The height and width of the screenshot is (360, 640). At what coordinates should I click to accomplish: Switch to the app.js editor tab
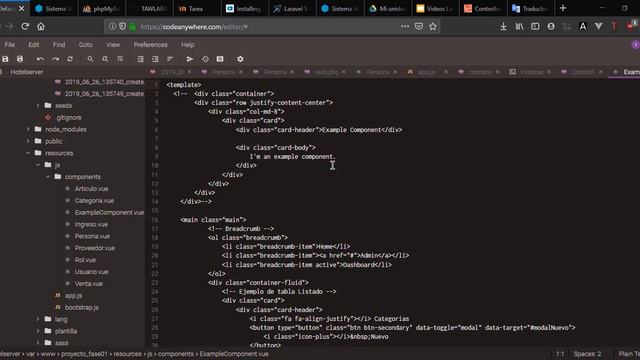(427, 72)
